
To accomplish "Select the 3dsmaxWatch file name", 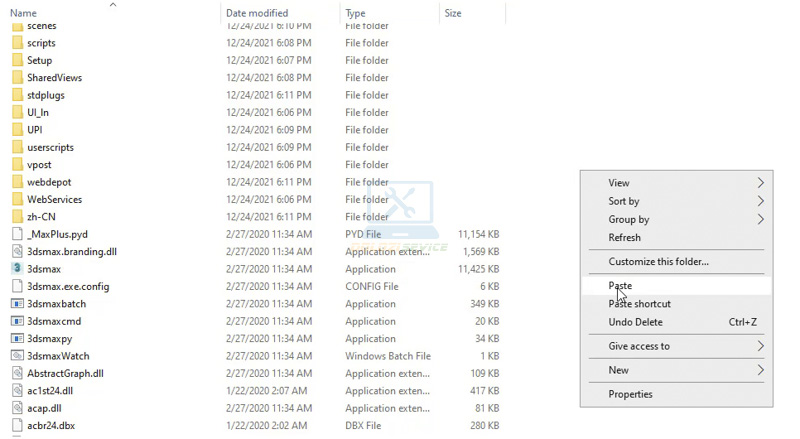I will [x=58, y=356].
